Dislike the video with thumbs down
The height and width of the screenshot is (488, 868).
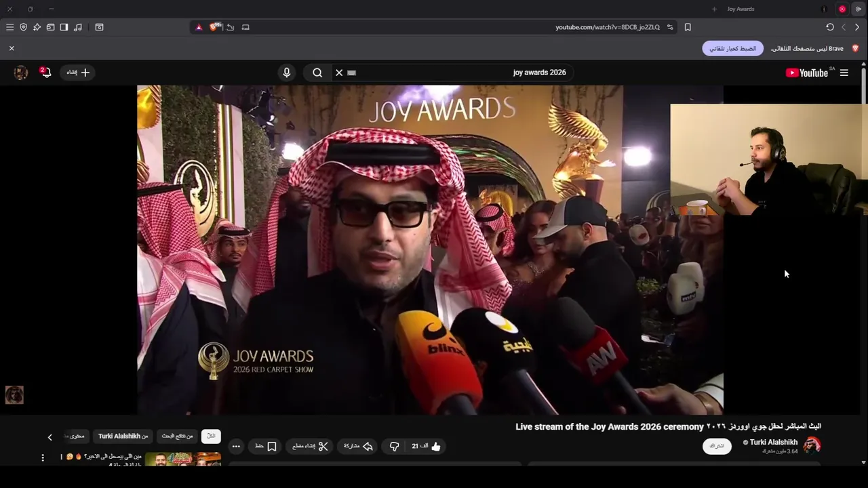394,446
